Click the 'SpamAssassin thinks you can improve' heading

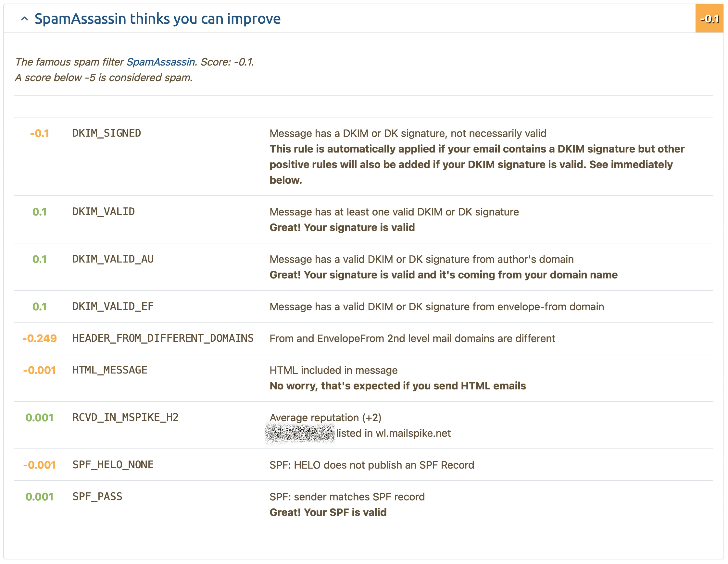click(x=157, y=18)
